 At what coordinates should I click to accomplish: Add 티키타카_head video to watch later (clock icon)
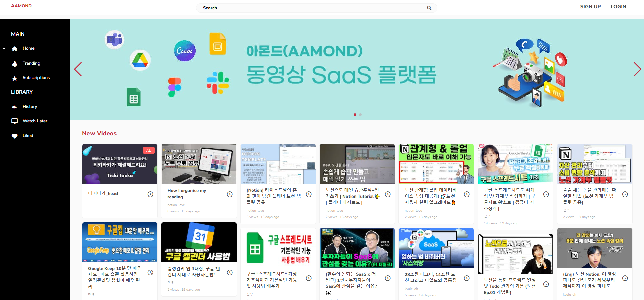(150, 194)
